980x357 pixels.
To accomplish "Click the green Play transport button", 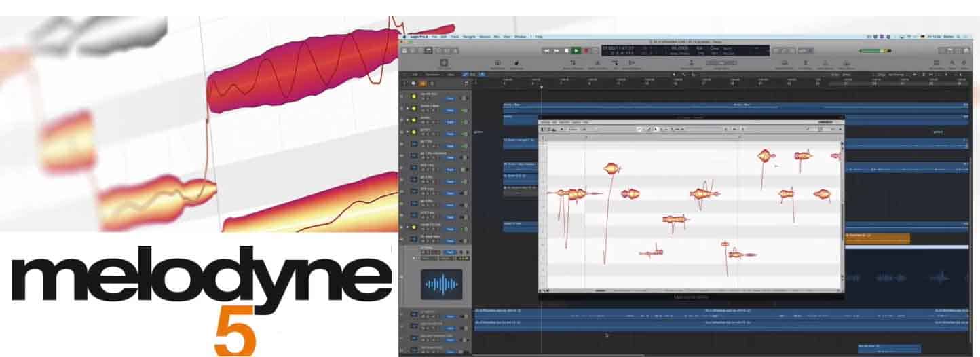I will coord(576,51).
